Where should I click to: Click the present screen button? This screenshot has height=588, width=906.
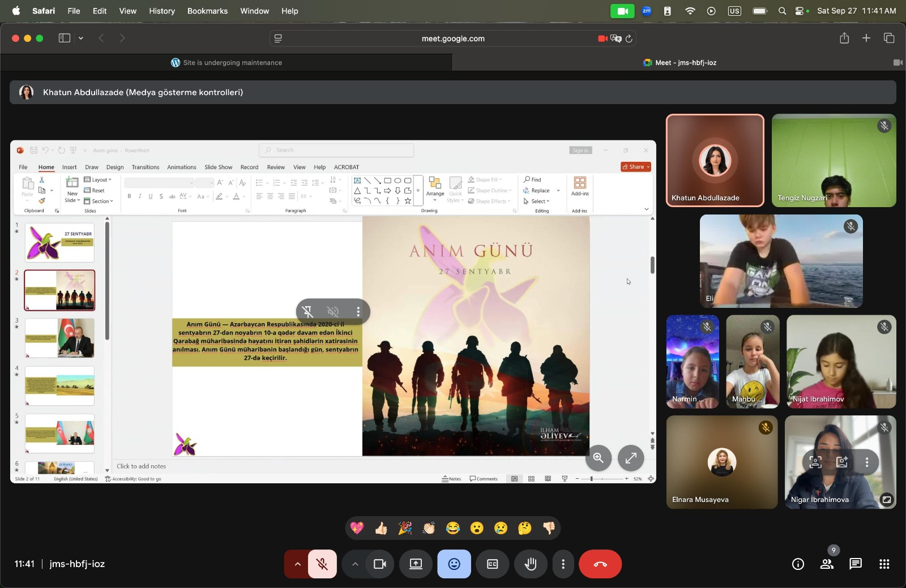coord(416,564)
